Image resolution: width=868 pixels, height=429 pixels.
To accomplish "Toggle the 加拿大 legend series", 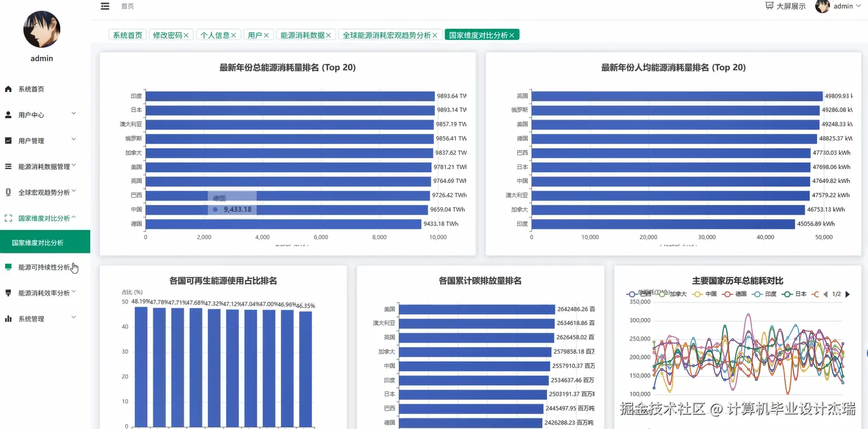I will 673,294.
